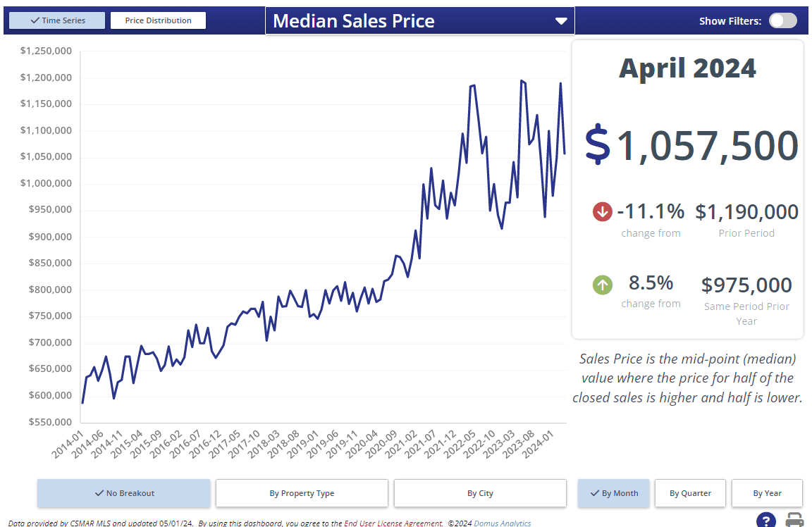The height and width of the screenshot is (527, 812).
Task: Click the green upward arrow change icon
Action: 602,285
